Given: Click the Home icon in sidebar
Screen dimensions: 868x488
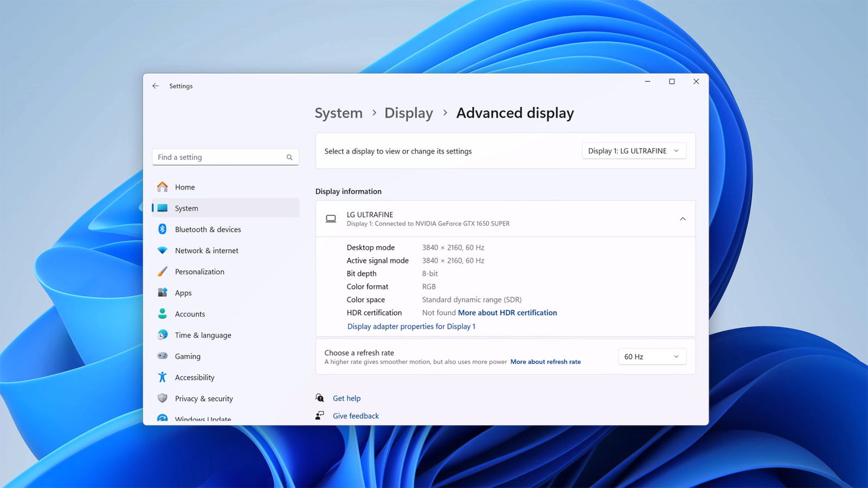Looking at the screenshot, I should (x=162, y=187).
